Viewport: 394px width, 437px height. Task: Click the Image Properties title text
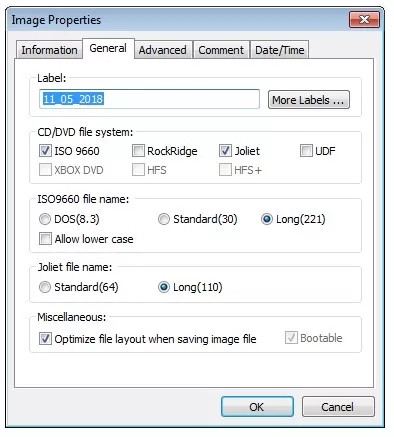point(56,20)
